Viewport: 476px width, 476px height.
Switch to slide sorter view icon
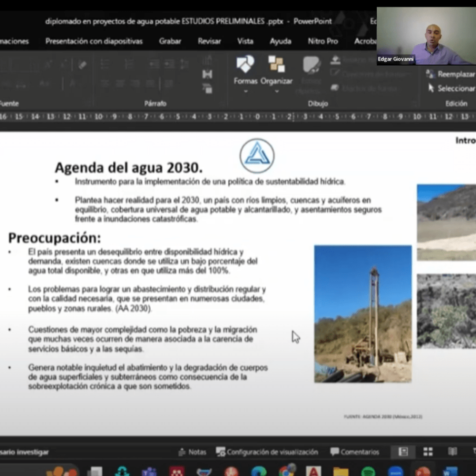pyautogui.click(x=428, y=452)
